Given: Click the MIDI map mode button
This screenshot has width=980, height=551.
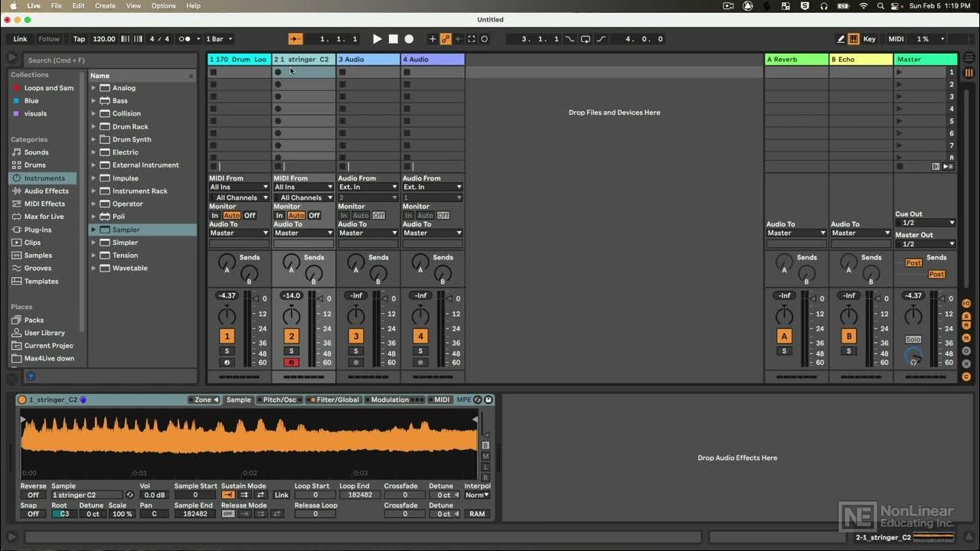Looking at the screenshot, I should tap(896, 39).
